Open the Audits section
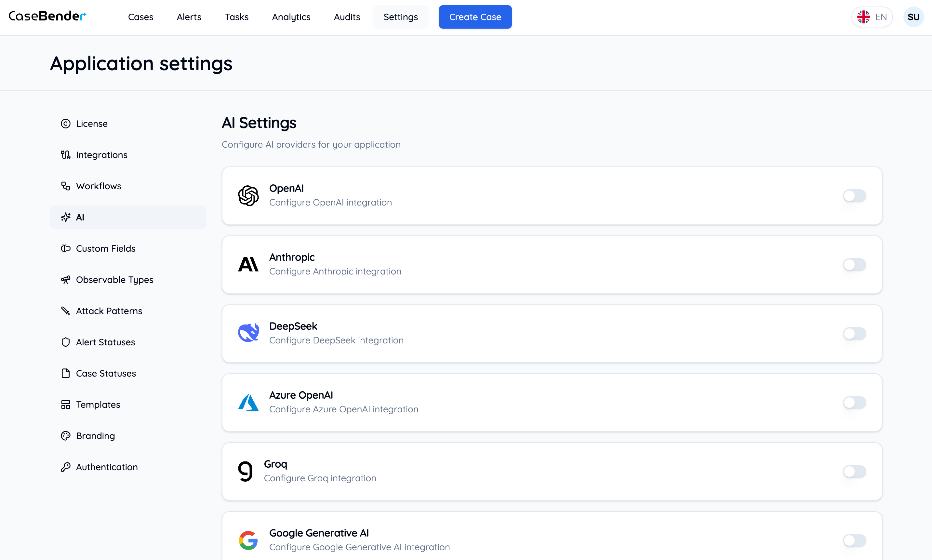The width and height of the screenshot is (932, 560). click(346, 17)
